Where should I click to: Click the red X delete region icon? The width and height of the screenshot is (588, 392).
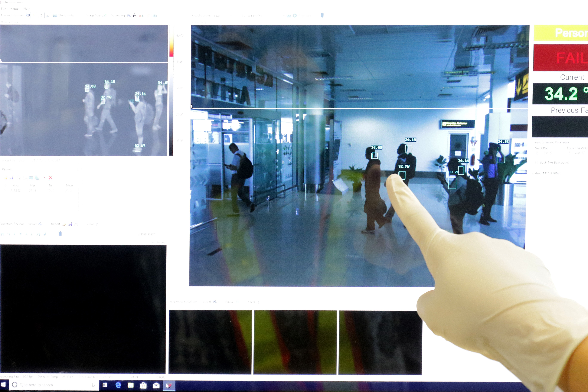(51, 178)
